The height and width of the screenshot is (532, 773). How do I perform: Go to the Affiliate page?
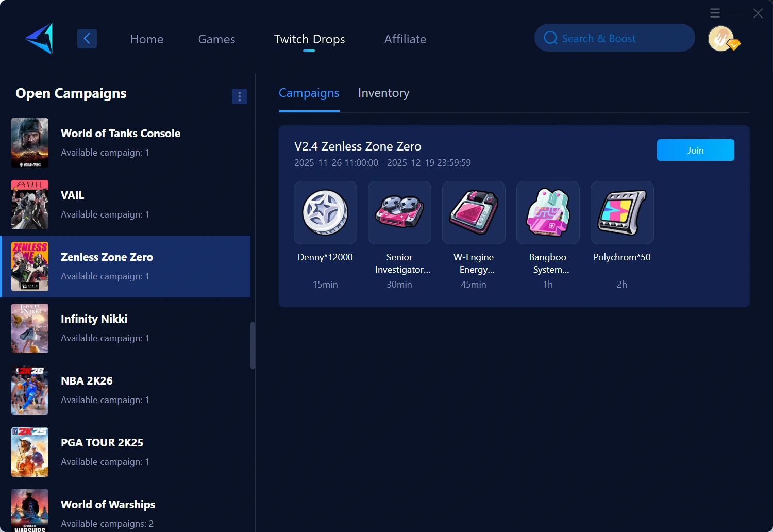[x=405, y=39]
